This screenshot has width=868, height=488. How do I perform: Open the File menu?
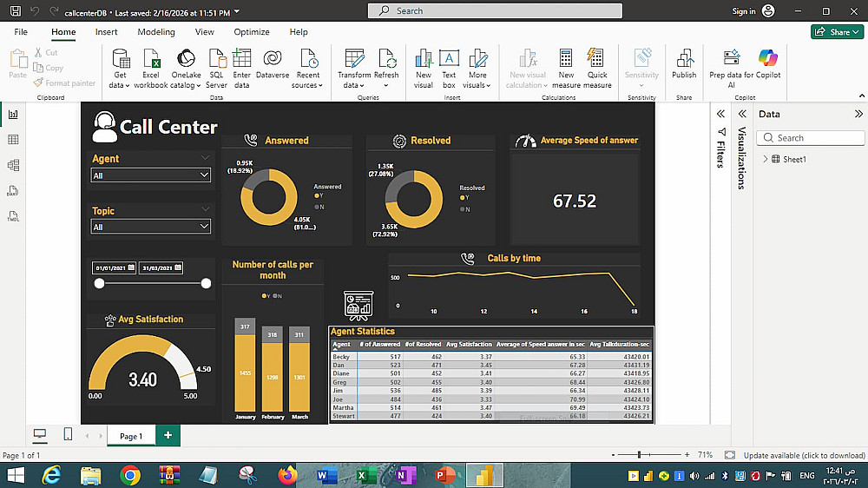pos(21,32)
